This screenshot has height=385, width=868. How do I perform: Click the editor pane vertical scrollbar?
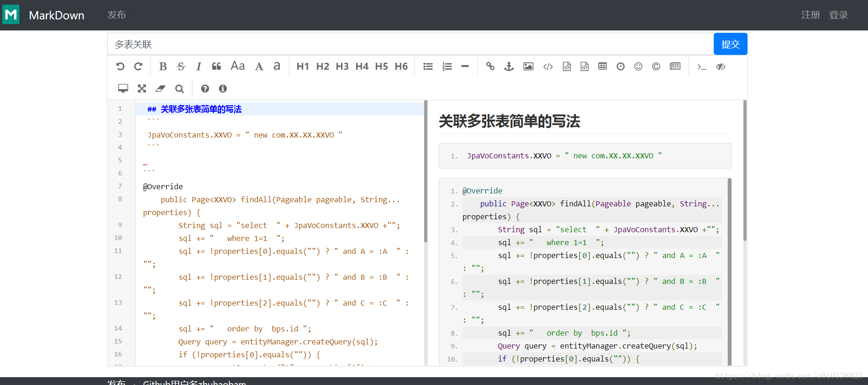point(425,171)
